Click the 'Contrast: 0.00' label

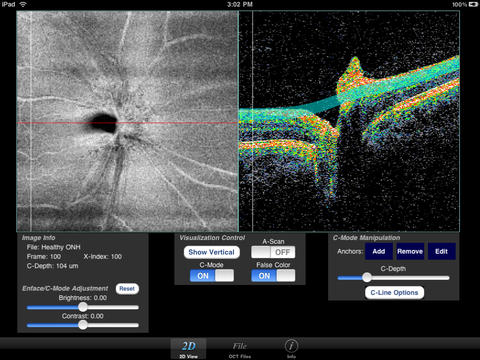(83, 316)
